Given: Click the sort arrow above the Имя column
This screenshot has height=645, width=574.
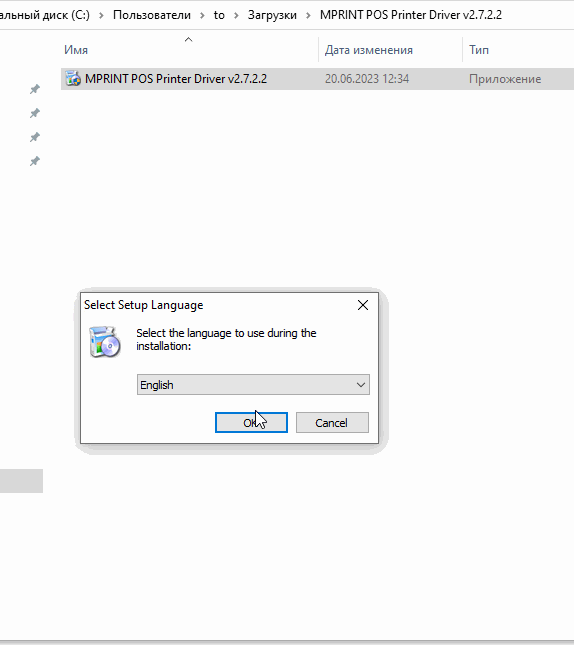Looking at the screenshot, I should click(x=188, y=39).
